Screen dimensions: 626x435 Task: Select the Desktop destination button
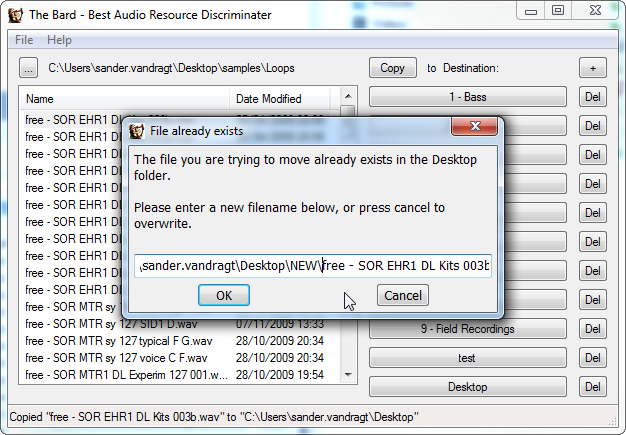coord(468,387)
